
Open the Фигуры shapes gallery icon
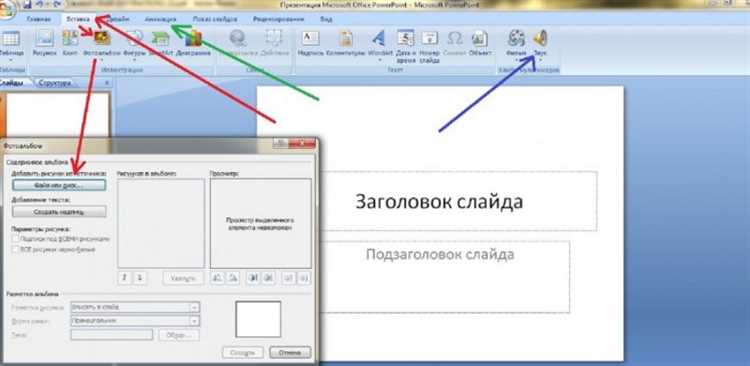[x=134, y=39]
